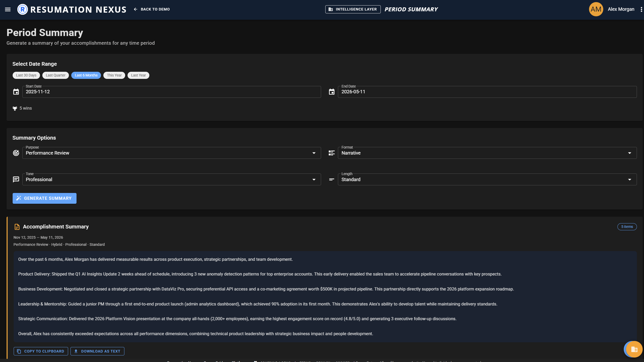The height and width of the screenshot is (362, 644).
Task: Go back to demo
Action: (152, 9)
